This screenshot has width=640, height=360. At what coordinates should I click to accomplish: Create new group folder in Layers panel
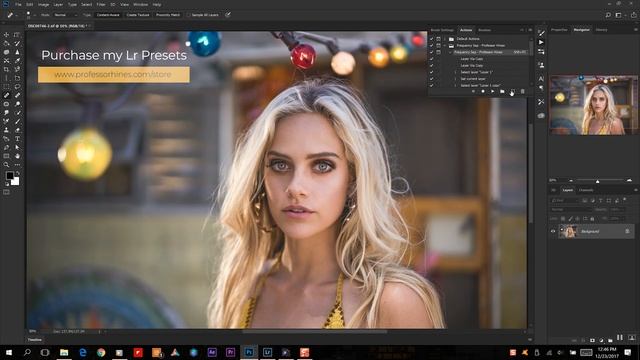[610, 340]
